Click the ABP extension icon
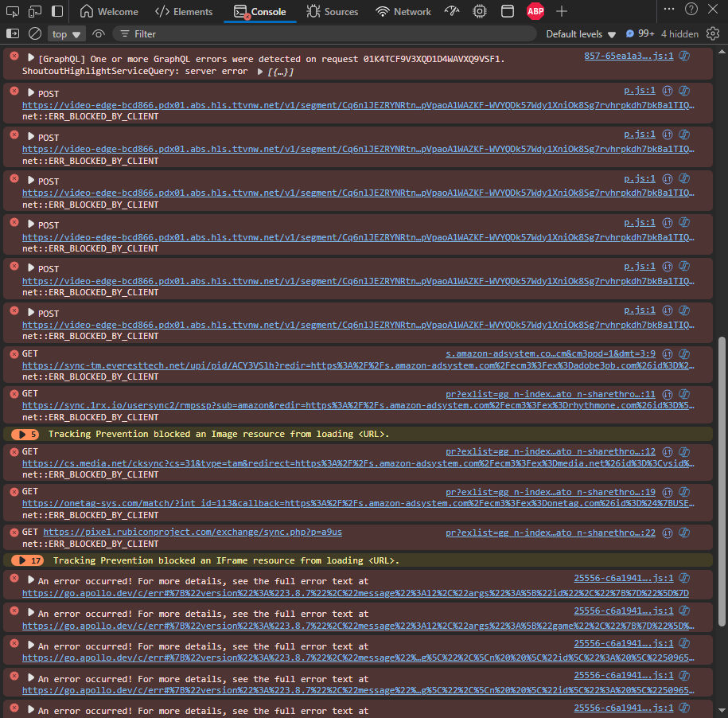This screenshot has width=728, height=718. click(535, 12)
